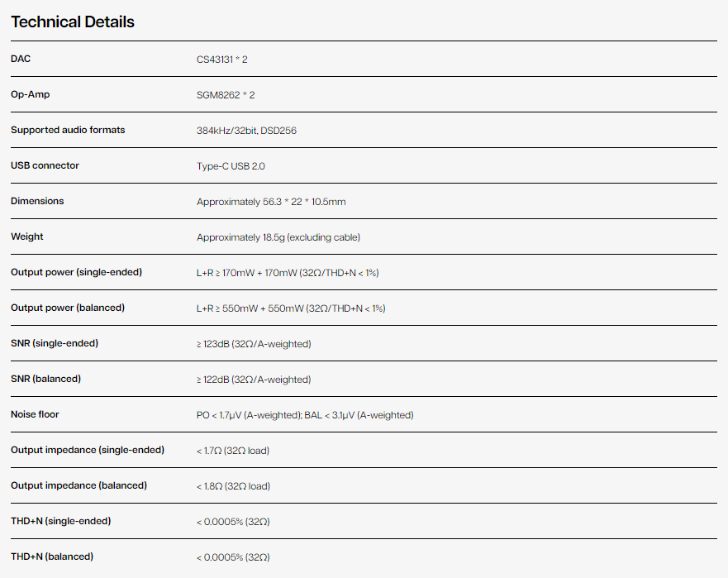Click the Noise floor row label

(x=35, y=414)
